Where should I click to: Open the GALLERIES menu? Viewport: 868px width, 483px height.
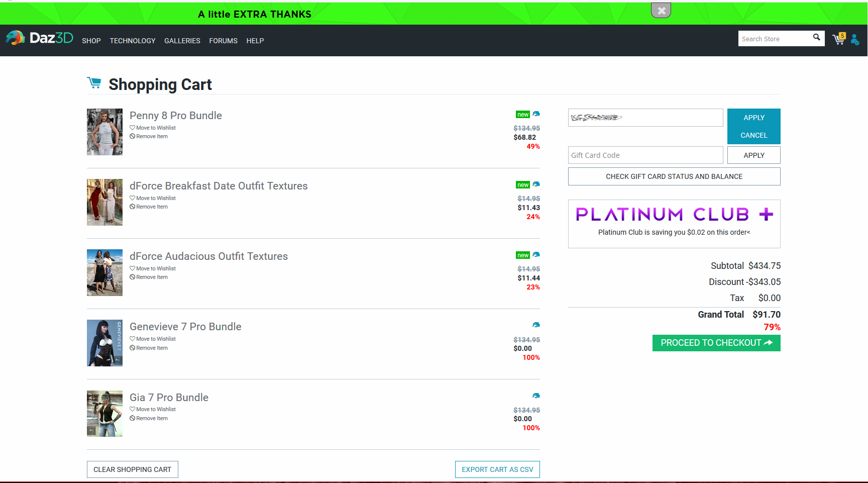tap(182, 41)
